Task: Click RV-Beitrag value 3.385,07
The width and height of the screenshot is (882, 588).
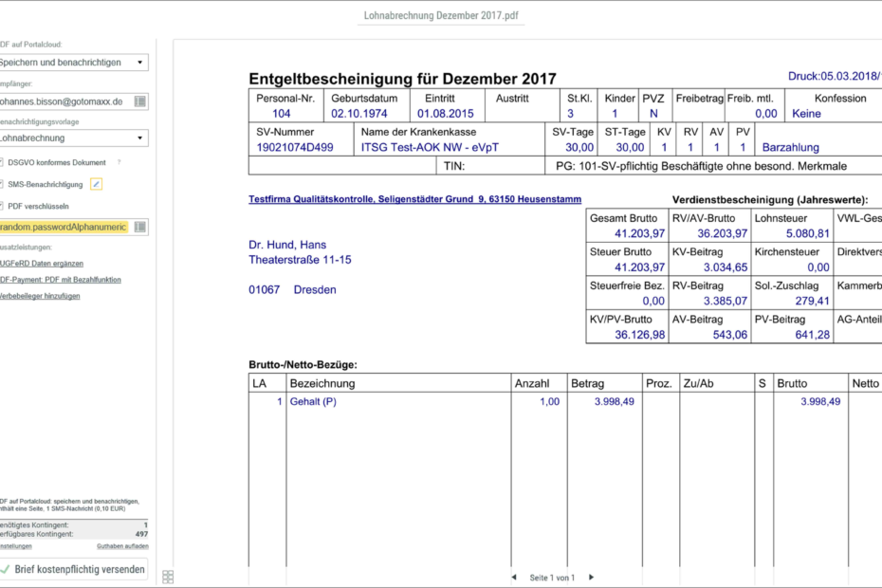Action: pyautogui.click(x=726, y=301)
